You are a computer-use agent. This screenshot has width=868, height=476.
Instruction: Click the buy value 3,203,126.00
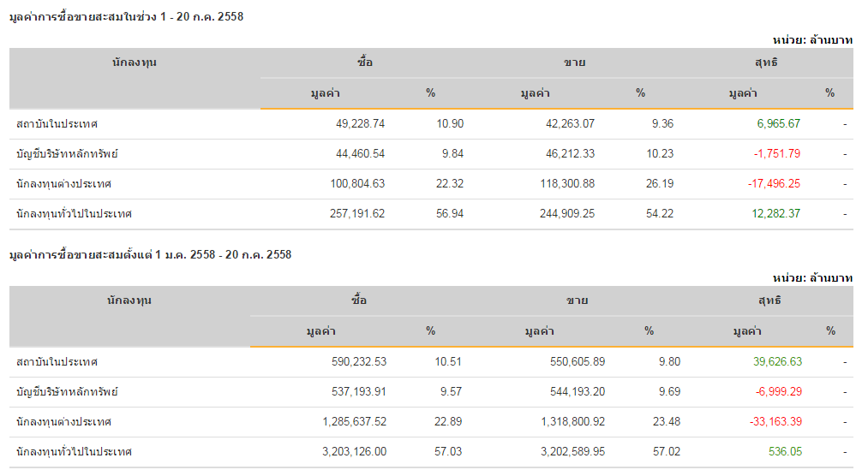coord(355,451)
